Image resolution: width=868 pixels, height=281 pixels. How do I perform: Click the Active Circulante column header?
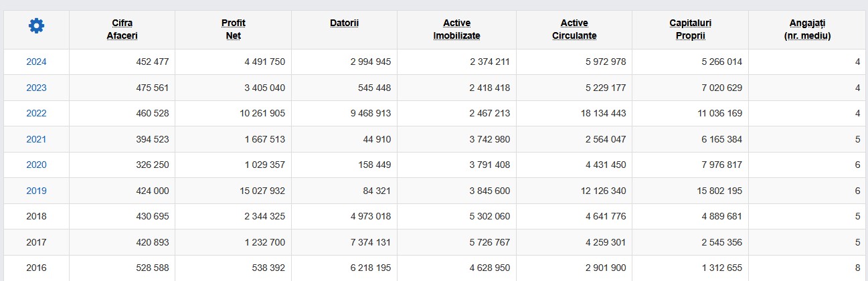(574, 29)
